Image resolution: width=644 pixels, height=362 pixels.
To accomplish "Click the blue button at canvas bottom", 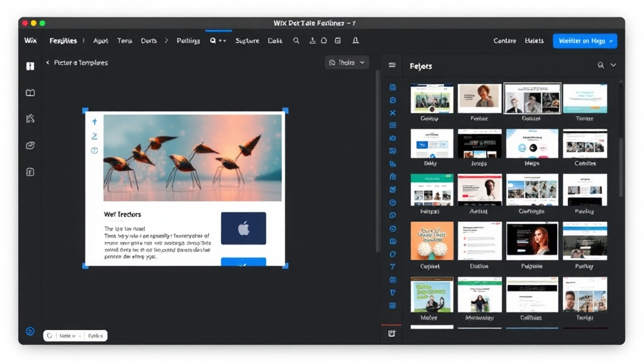I will coord(243,262).
